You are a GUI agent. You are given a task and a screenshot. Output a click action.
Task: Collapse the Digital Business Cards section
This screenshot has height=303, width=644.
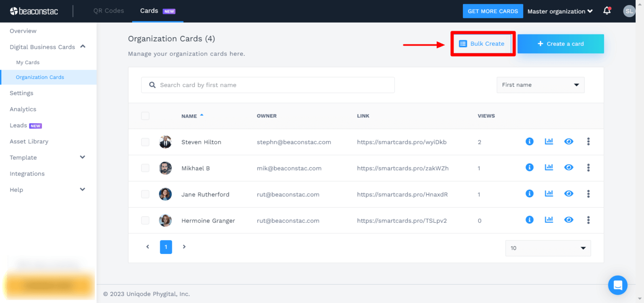point(83,47)
